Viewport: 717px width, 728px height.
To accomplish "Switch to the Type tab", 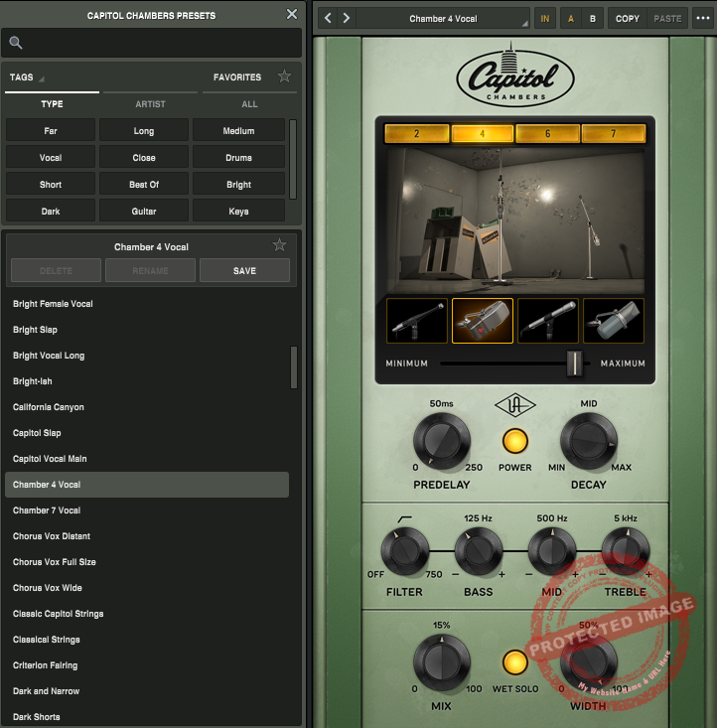I will [52, 104].
